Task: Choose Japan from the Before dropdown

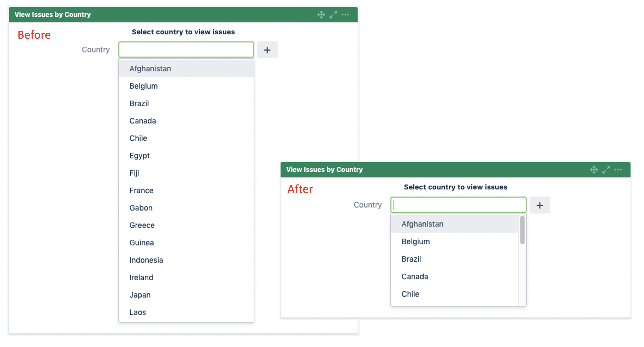Action: (x=140, y=295)
